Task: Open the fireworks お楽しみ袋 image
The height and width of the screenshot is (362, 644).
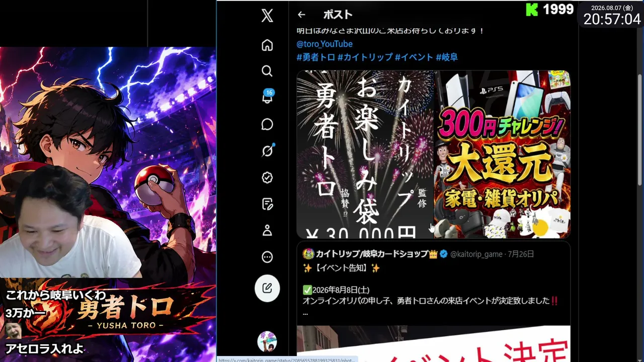Action: (365, 154)
